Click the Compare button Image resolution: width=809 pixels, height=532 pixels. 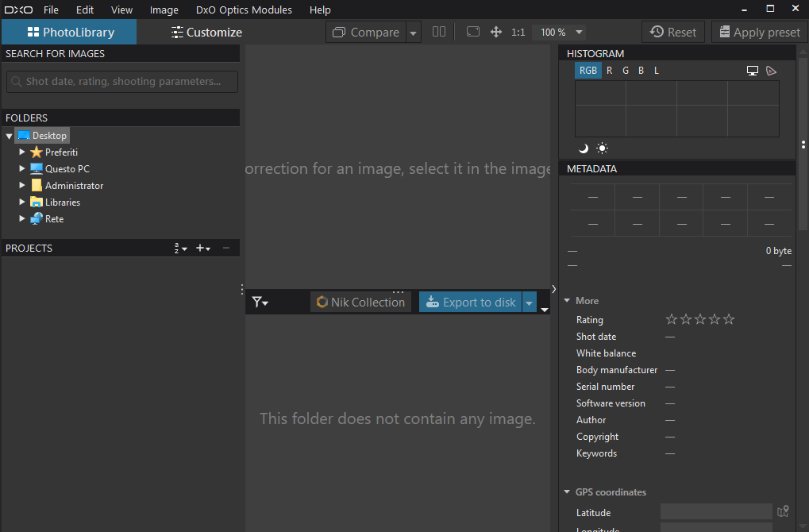point(366,32)
